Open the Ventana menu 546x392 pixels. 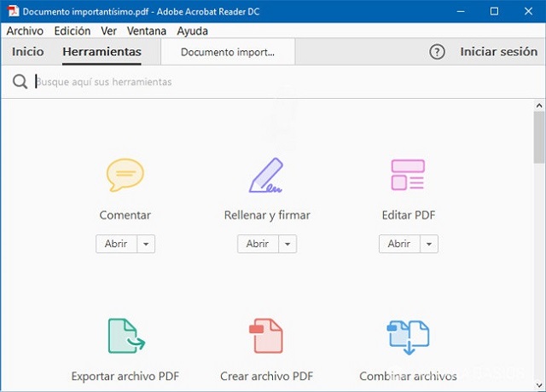(x=147, y=31)
